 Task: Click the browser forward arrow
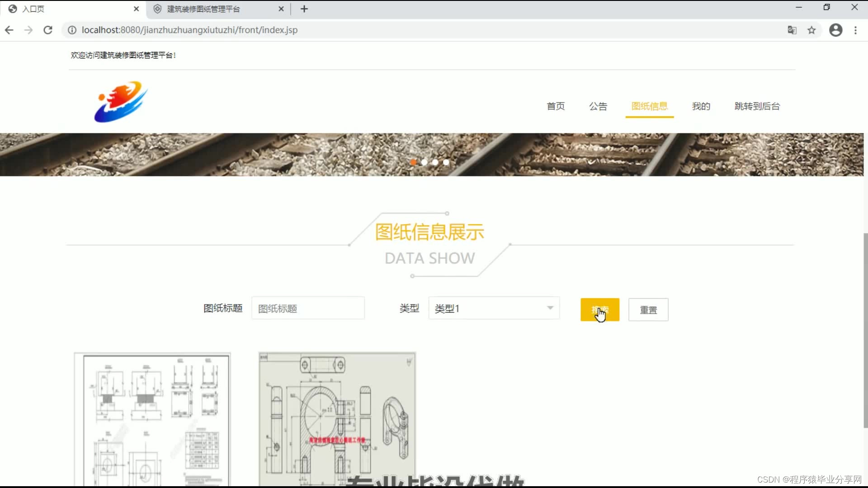click(x=28, y=30)
